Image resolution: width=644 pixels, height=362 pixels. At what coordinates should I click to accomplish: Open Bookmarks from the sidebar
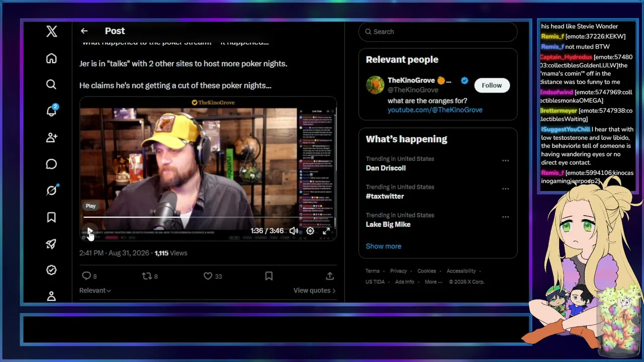click(x=51, y=217)
